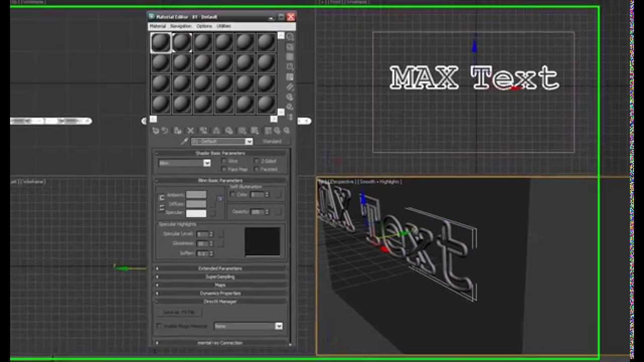
Task: Click the Specular color swatch
Action: (196, 213)
